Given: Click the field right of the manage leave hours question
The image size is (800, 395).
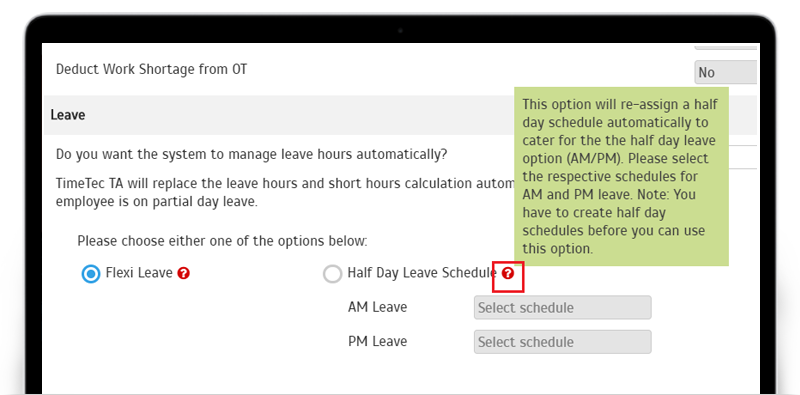Looking at the screenshot, I should 742,157.
